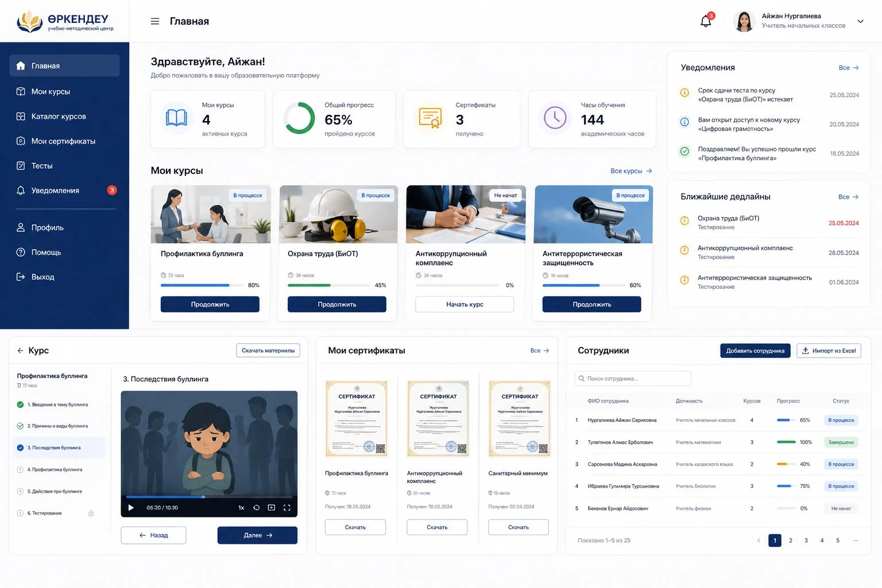The height and width of the screenshot is (588, 882).
Task: Expand the user profile dropdown chevron
Action: click(x=860, y=21)
